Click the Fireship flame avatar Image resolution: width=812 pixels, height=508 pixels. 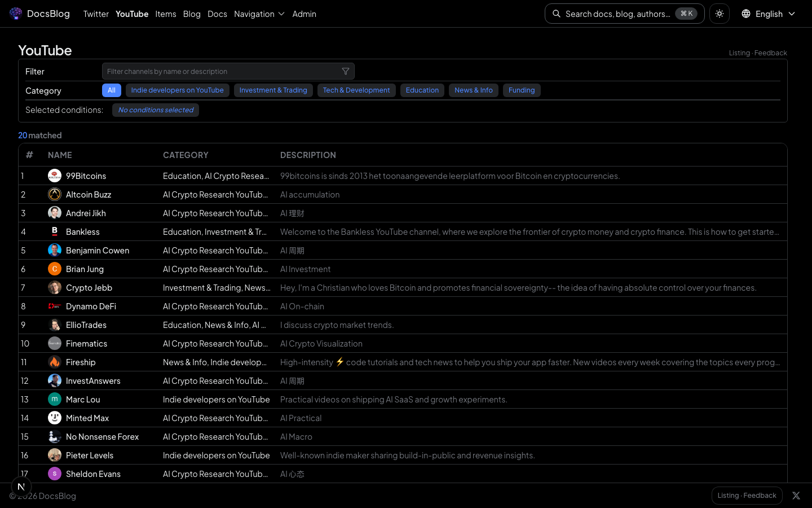[55, 362]
